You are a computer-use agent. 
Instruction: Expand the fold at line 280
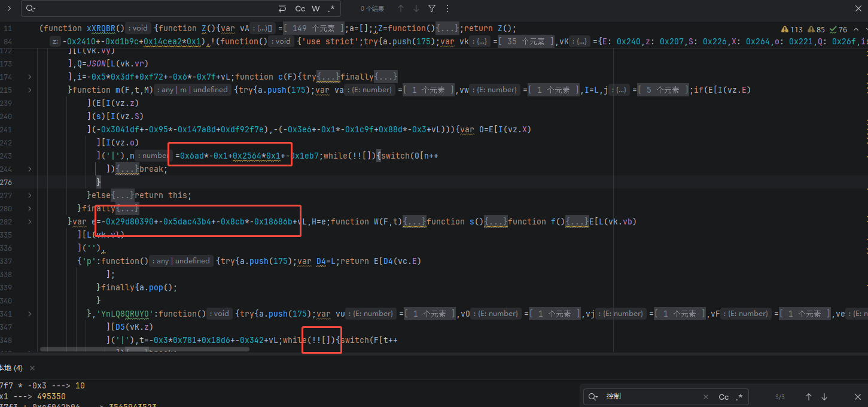click(30, 208)
